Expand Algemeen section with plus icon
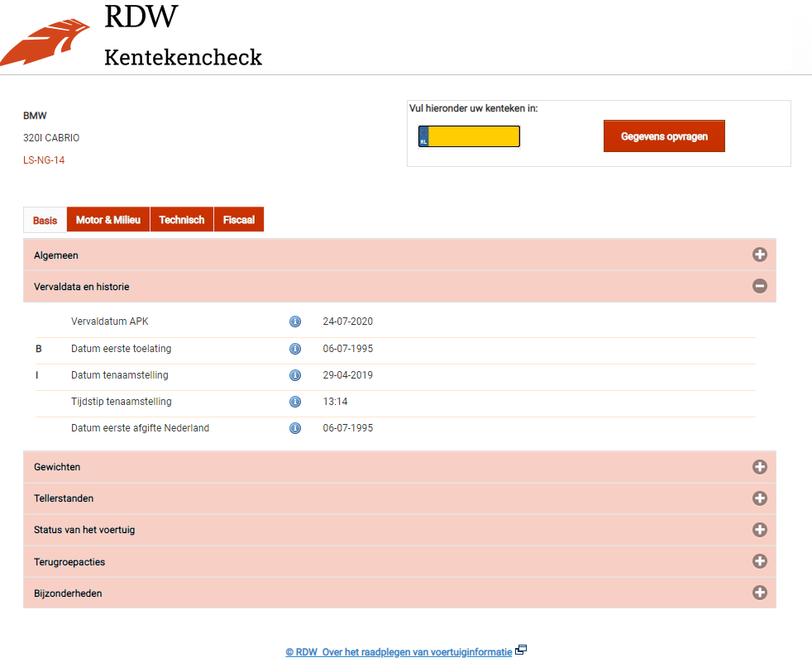This screenshot has width=812, height=667. [x=760, y=255]
